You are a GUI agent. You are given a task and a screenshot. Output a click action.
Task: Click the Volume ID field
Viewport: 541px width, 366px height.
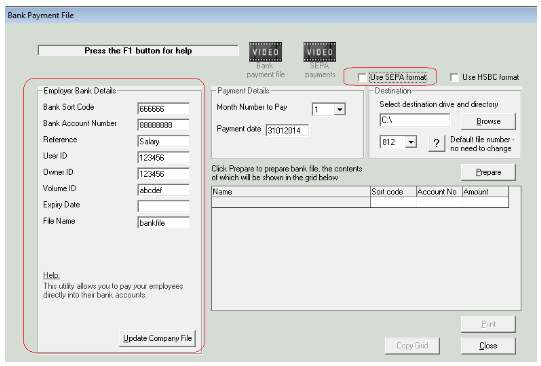pyautogui.click(x=163, y=190)
